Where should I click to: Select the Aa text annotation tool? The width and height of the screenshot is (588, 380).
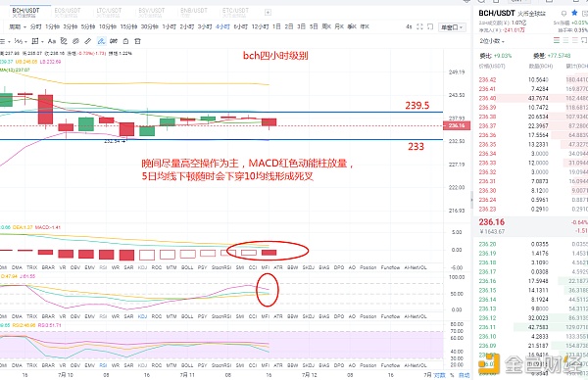[x=52, y=41]
